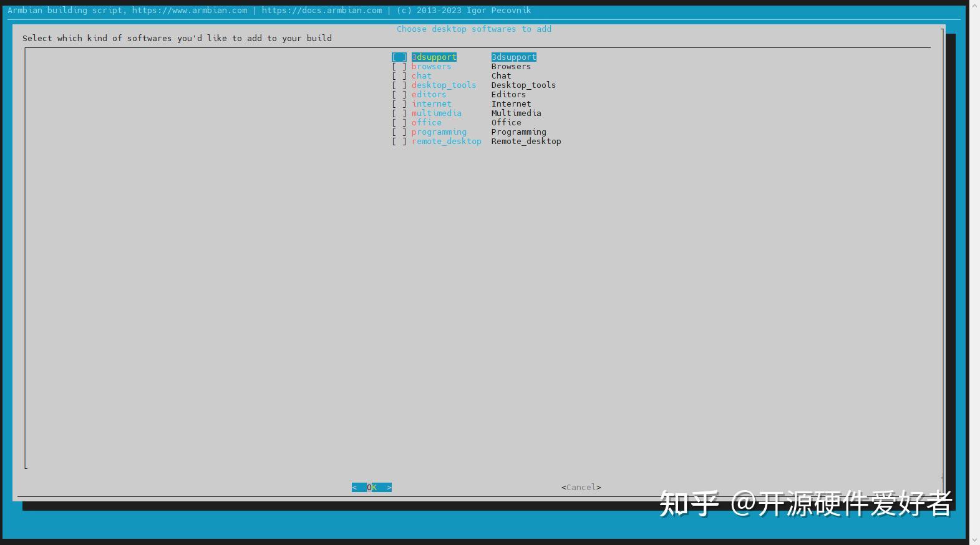980x545 pixels.
Task: Select the Editors description entry
Action: pyautogui.click(x=508, y=95)
